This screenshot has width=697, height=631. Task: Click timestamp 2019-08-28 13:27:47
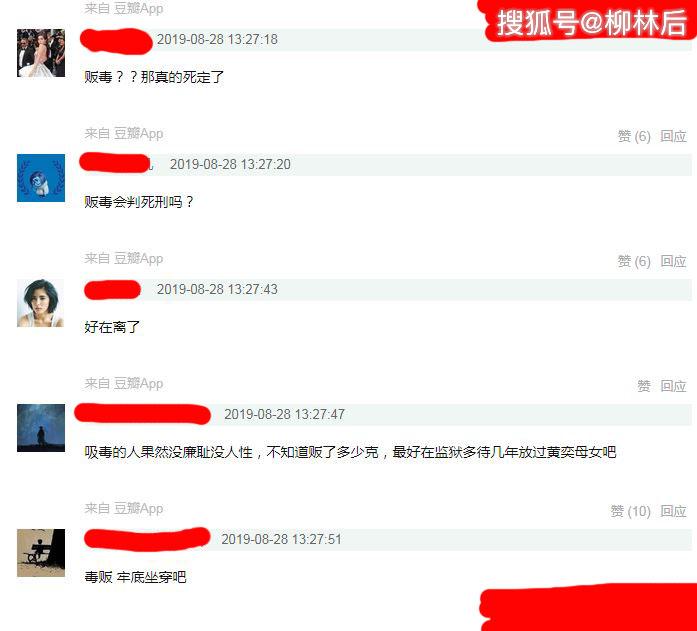pos(284,414)
